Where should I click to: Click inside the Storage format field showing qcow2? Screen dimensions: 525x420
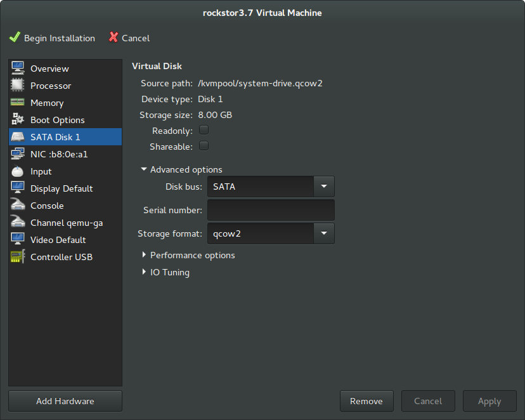pos(261,233)
